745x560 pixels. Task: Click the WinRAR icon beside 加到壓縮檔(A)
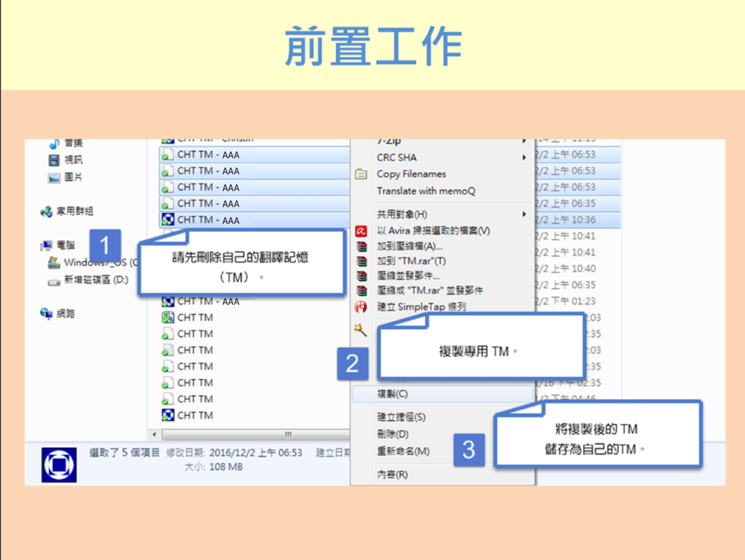tap(361, 246)
